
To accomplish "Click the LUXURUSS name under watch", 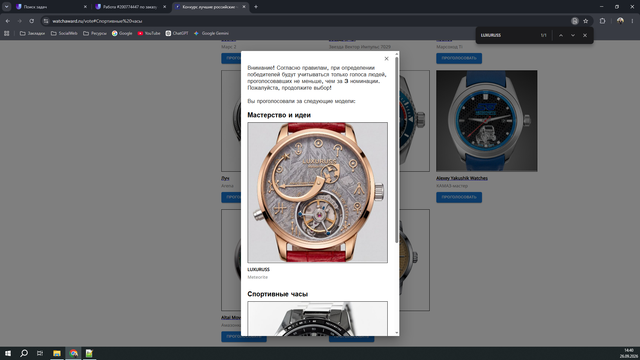I will (258, 269).
